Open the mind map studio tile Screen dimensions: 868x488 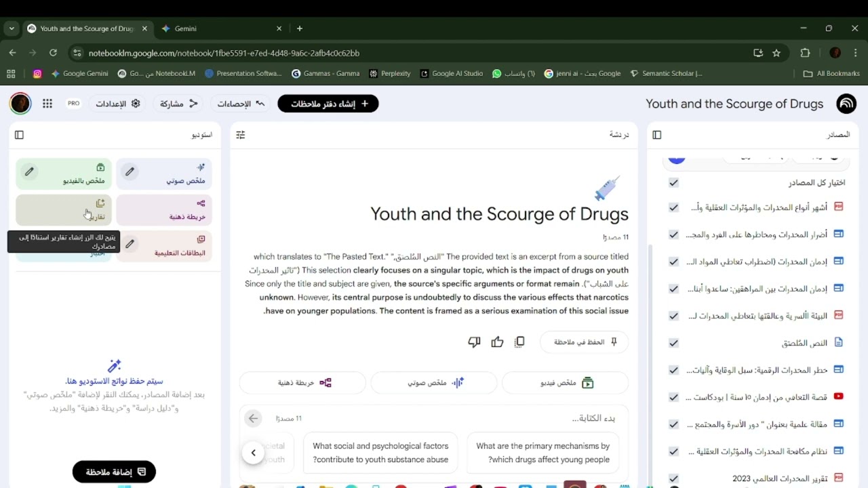tap(164, 210)
